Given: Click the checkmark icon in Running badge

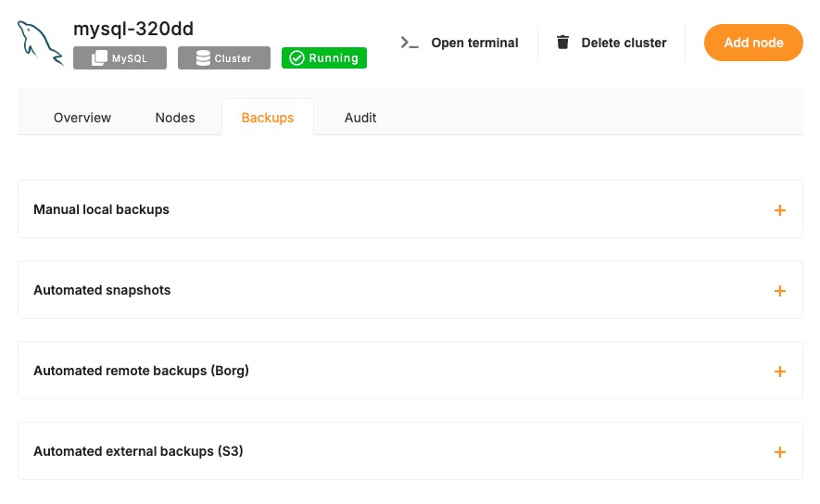Looking at the screenshot, I should [x=296, y=58].
